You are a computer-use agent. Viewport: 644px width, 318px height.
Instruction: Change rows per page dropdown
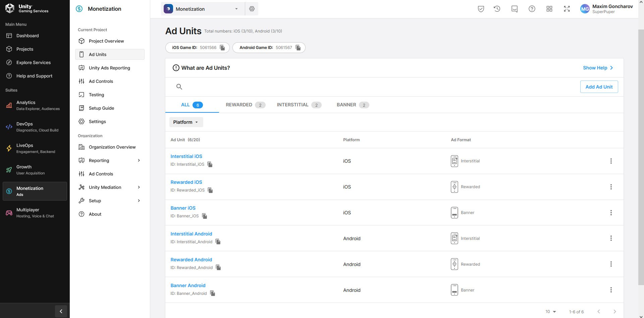[x=550, y=312]
